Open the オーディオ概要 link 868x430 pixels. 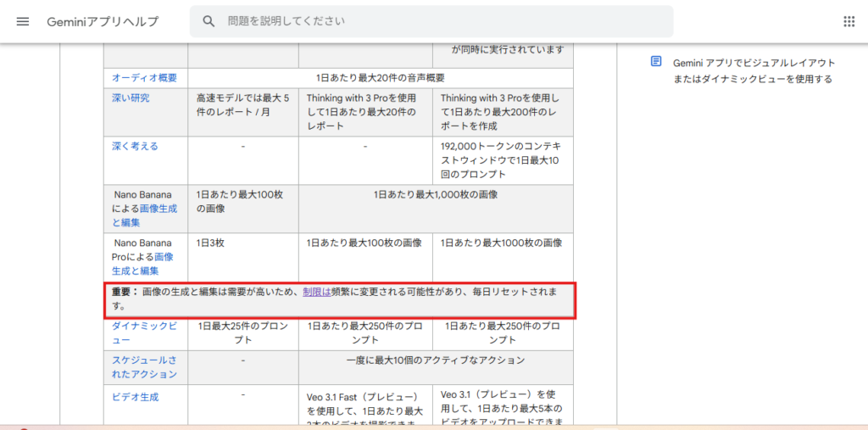[x=144, y=78]
